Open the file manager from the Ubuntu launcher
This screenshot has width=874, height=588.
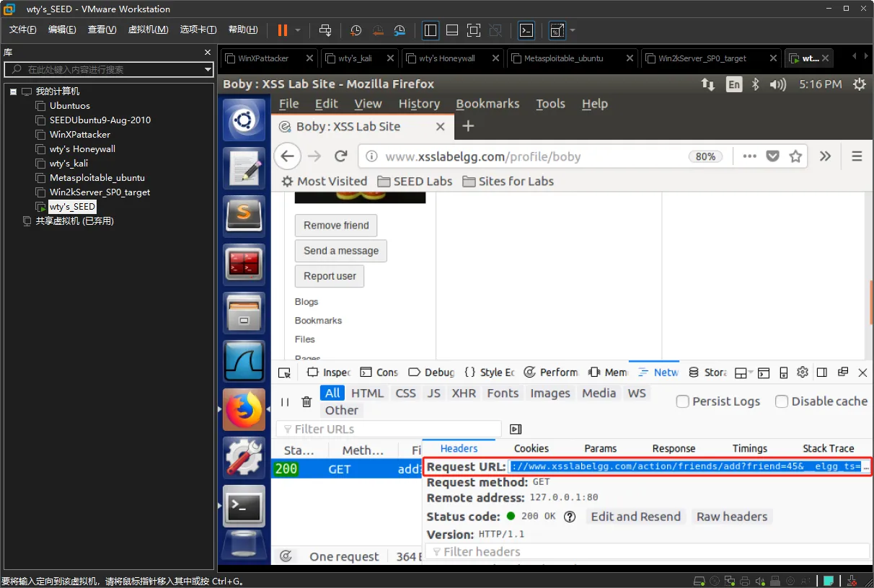tap(244, 313)
